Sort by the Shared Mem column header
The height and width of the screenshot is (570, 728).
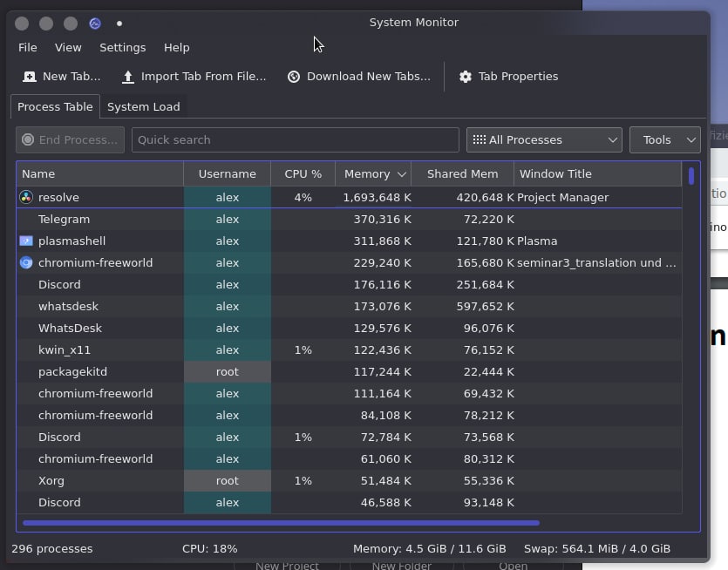coord(462,174)
